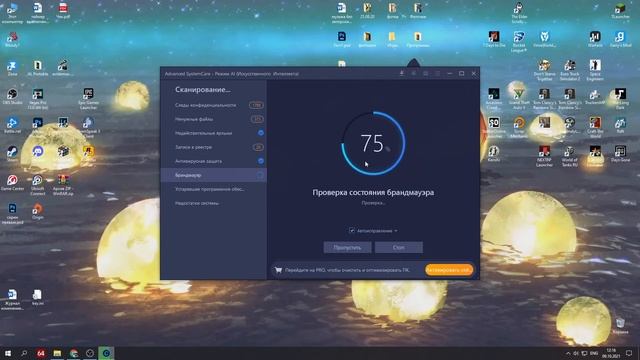
Task: Select Устаревшее программное обеспечение item
Action: pyautogui.click(x=213, y=189)
